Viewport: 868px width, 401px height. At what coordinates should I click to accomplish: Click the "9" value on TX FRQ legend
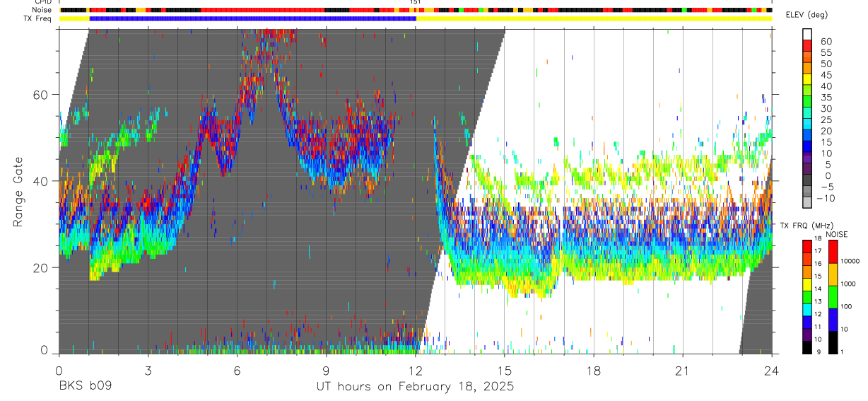pyautogui.click(x=819, y=352)
